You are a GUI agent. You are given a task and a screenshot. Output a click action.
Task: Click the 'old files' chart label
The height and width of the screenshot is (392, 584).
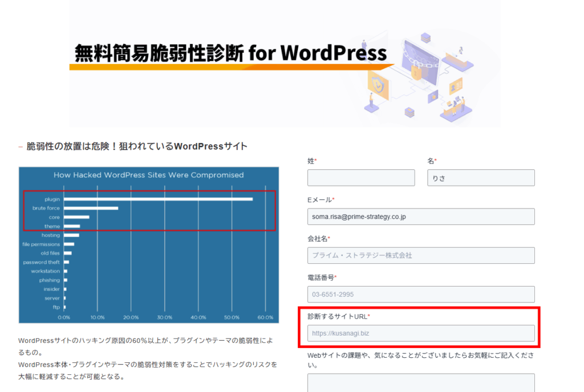point(50,254)
